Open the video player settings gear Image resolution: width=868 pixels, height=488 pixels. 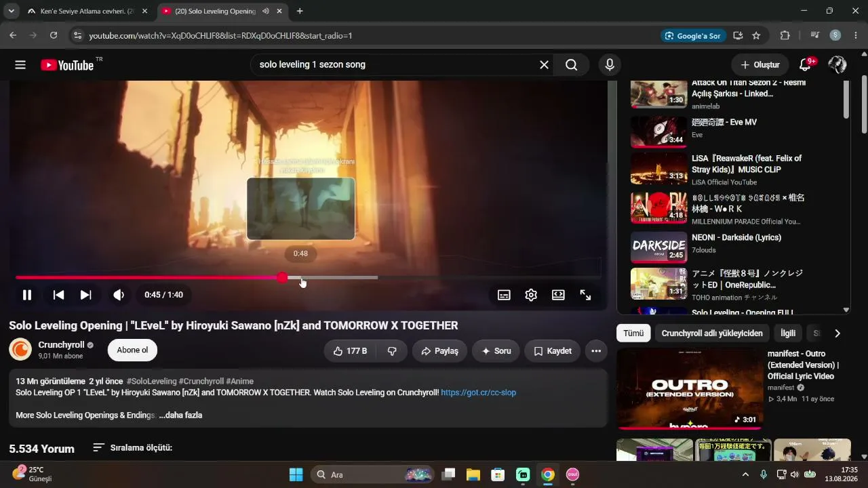click(531, 295)
